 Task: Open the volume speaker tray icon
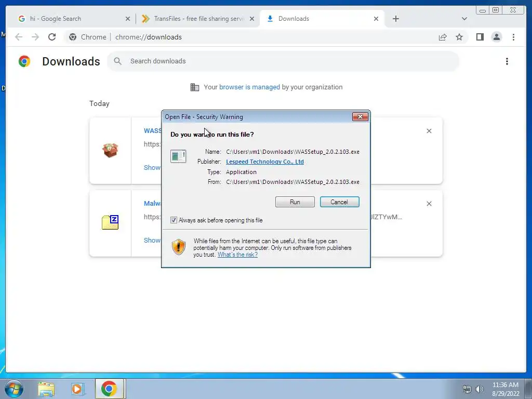pyautogui.click(x=479, y=389)
